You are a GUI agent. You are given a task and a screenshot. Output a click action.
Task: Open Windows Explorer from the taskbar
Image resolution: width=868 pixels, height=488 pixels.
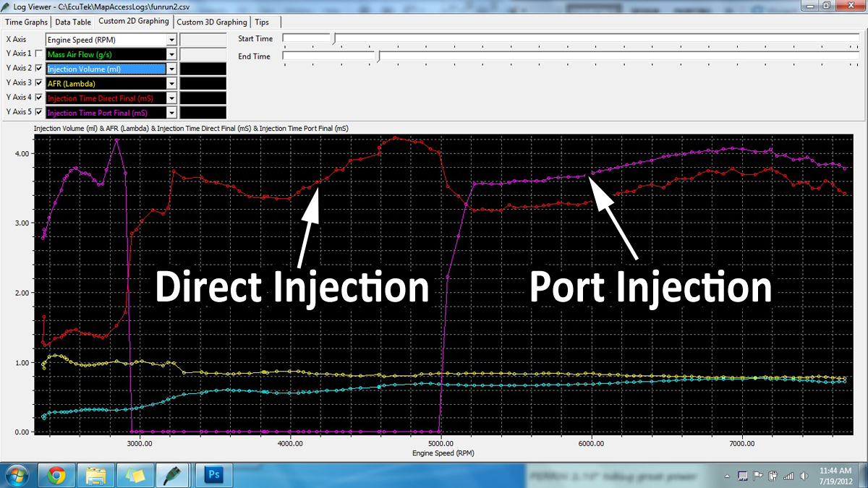coord(96,476)
